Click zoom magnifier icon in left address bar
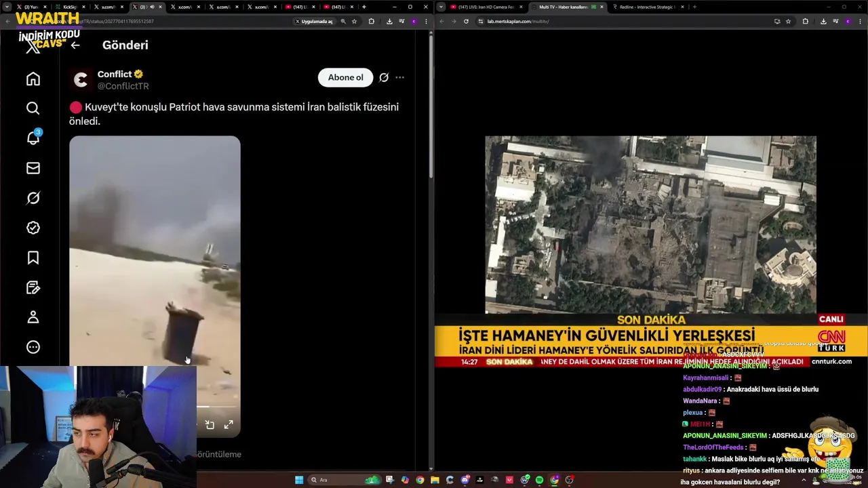868x488 pixels. (x=343, y=21)
